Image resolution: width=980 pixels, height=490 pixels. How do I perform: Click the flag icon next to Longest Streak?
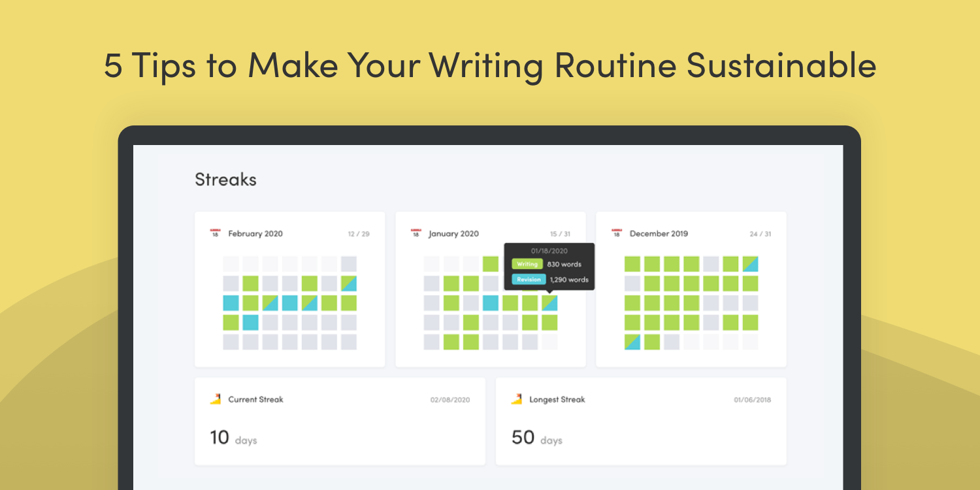[x=516, y=399]
